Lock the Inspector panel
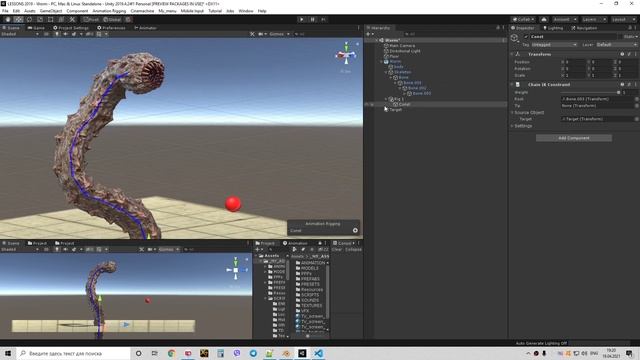Screen dimensions: 640x360 click(x=631, y=28)
